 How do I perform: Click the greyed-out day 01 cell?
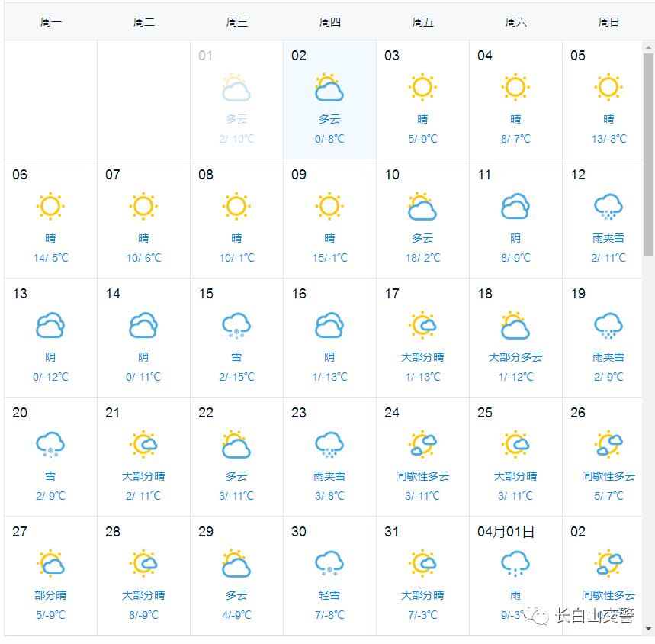pyautogui.click(x=236, y=99)
